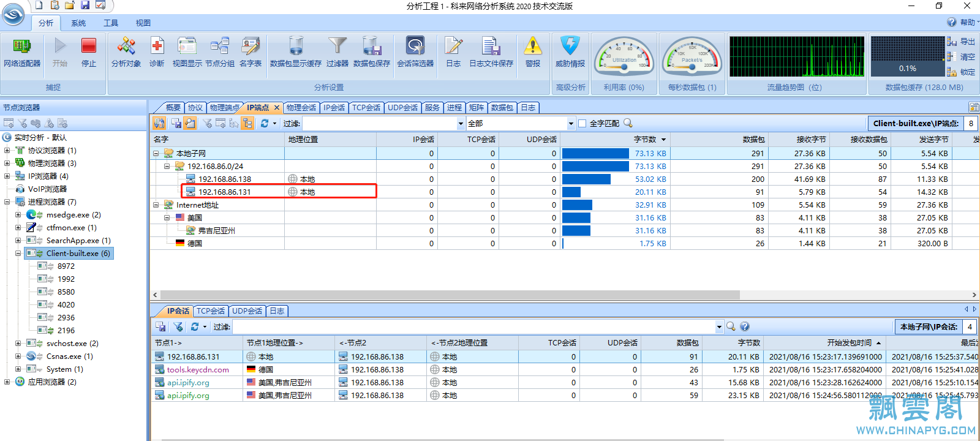
Task: Click the 帮助 help icon at top right
Action: coord(951,22)
